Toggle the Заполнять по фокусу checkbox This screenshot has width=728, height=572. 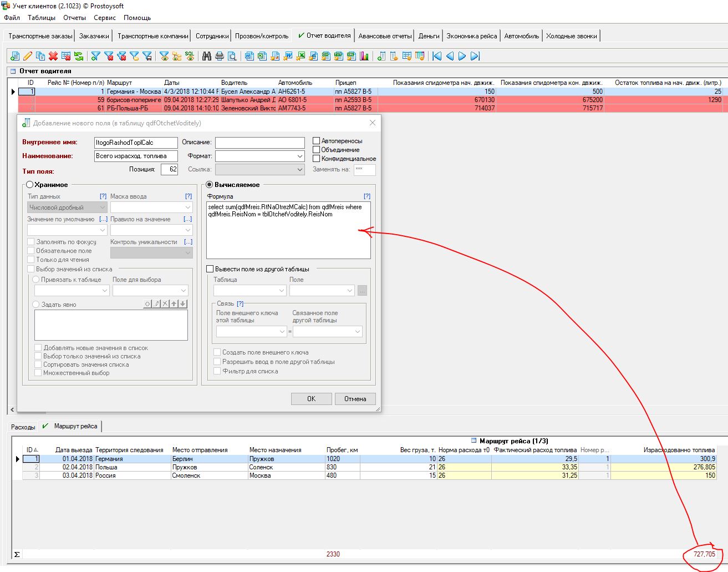click(31, 242)
